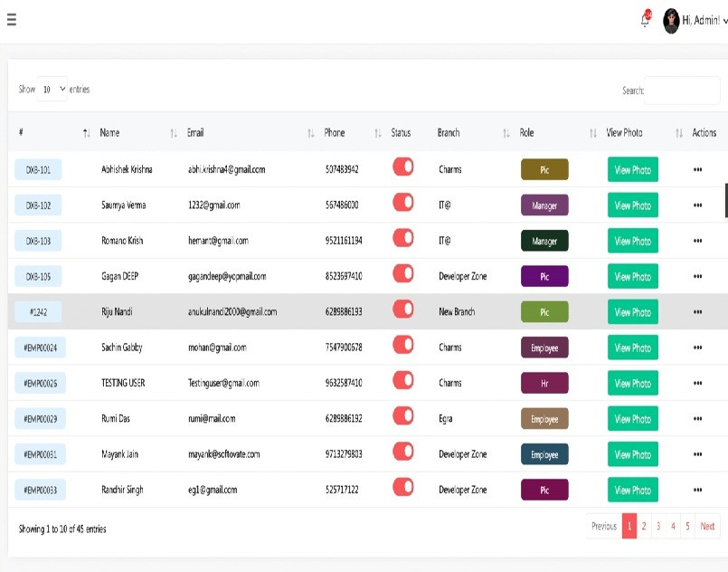Click the admin profile avatar
Image resolution: width=728 pixels, height=572 pixels.
[671, 21]
